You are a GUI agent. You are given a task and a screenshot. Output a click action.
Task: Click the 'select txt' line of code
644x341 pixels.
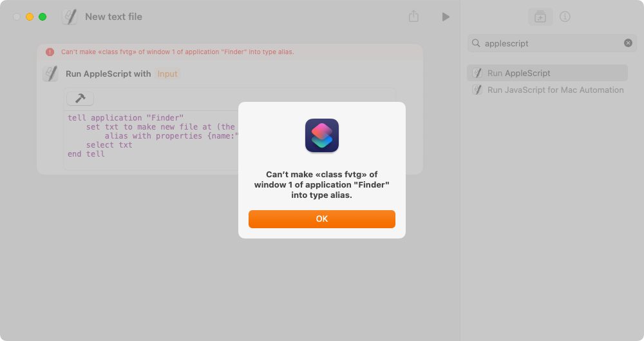109,145
